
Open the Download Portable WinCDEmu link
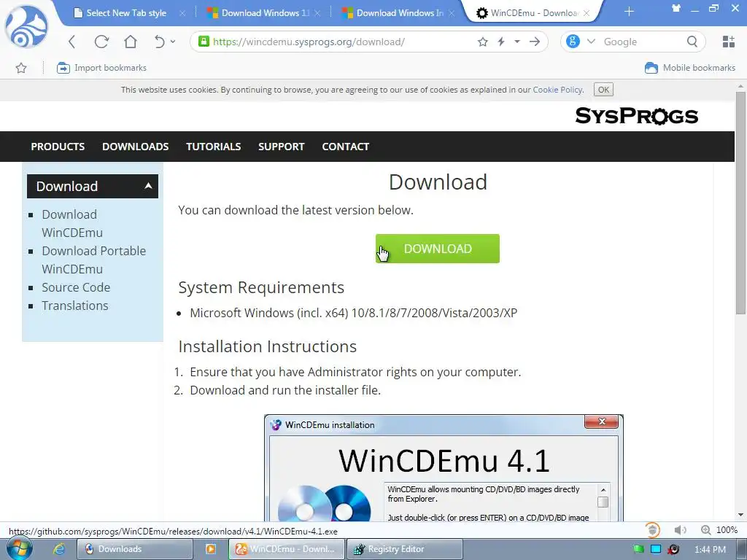click(x=94, y=260)
